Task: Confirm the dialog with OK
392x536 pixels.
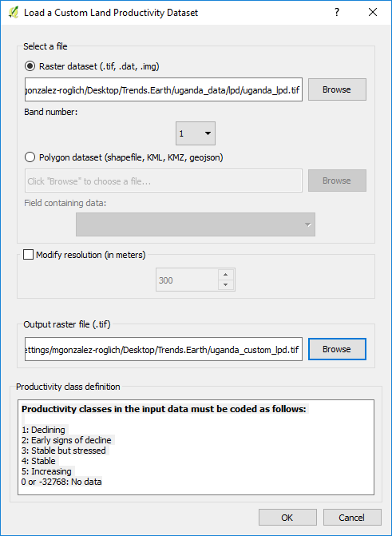Action: point(287,518)
